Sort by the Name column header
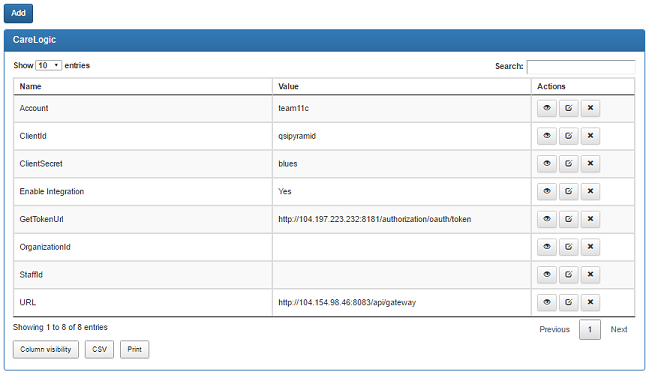649x372 pixels. point(143,86)
